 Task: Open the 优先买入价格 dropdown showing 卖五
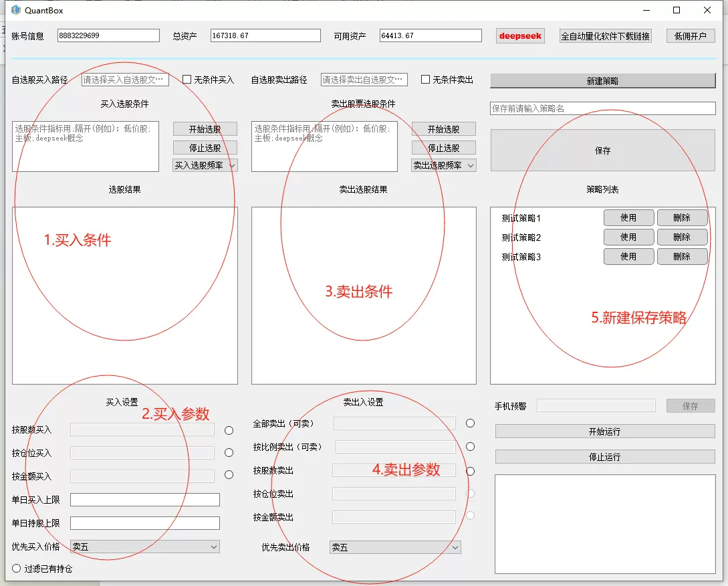tap(144, 547)
